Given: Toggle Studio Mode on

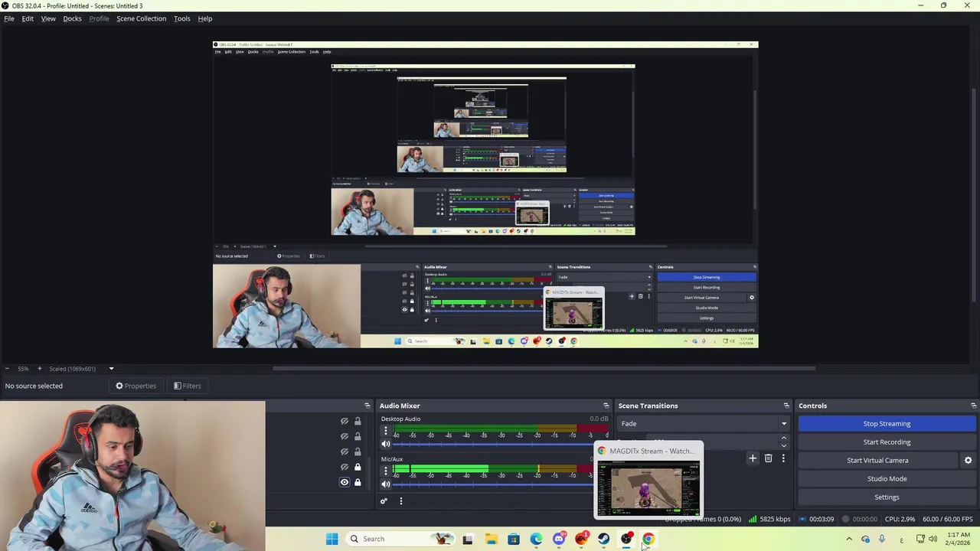Looking at the screenshot, I should (887, 478).
